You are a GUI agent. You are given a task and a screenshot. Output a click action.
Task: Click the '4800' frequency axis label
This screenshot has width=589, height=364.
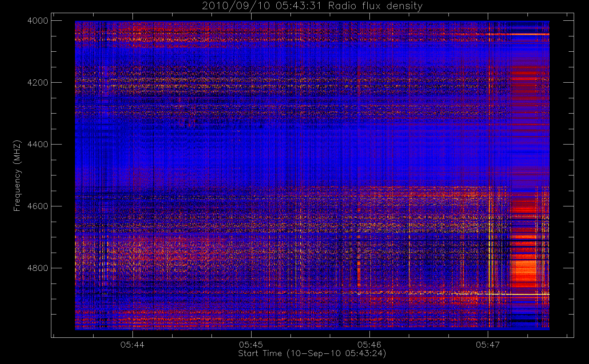pos(38,268)
